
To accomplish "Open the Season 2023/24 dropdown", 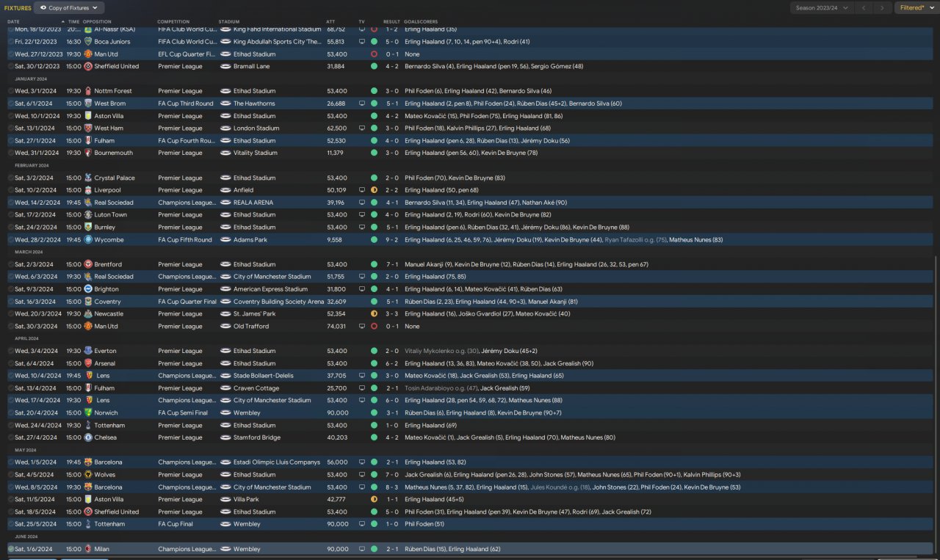I will tap(822, 8).
